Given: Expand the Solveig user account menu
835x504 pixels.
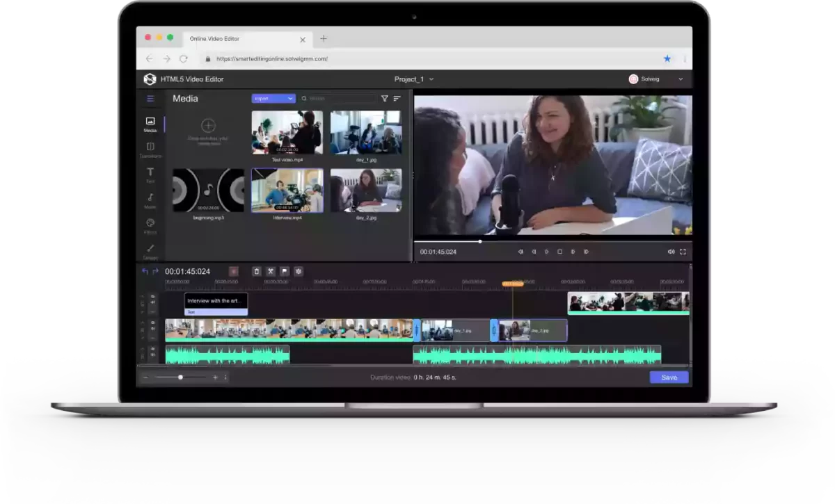Looking at the screenshot, I should (x=656, y=79).
